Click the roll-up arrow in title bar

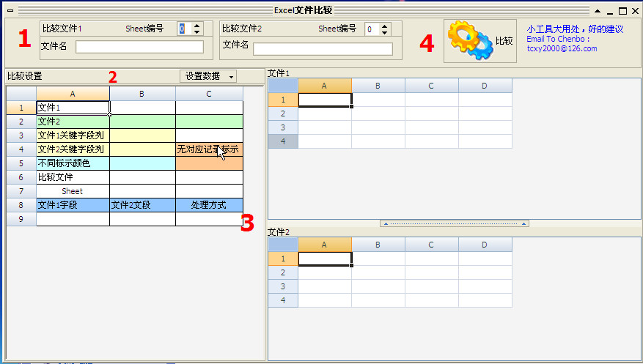598,11
